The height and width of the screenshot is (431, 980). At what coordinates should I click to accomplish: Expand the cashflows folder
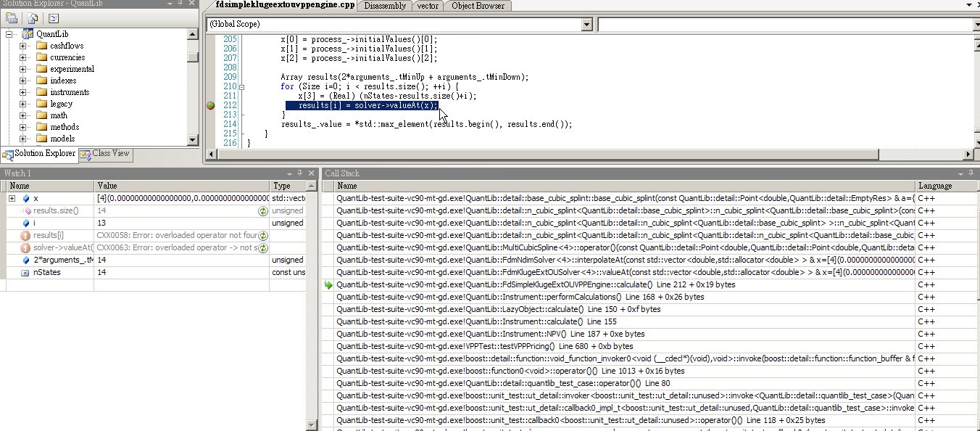23,46
